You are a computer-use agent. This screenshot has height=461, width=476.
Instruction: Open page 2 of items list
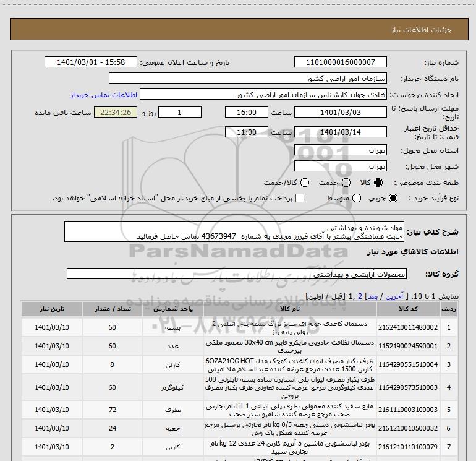click(360, 296)
